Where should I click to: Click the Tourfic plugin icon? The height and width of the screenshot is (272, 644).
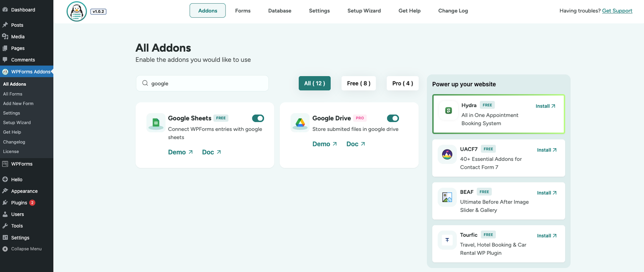447,240
